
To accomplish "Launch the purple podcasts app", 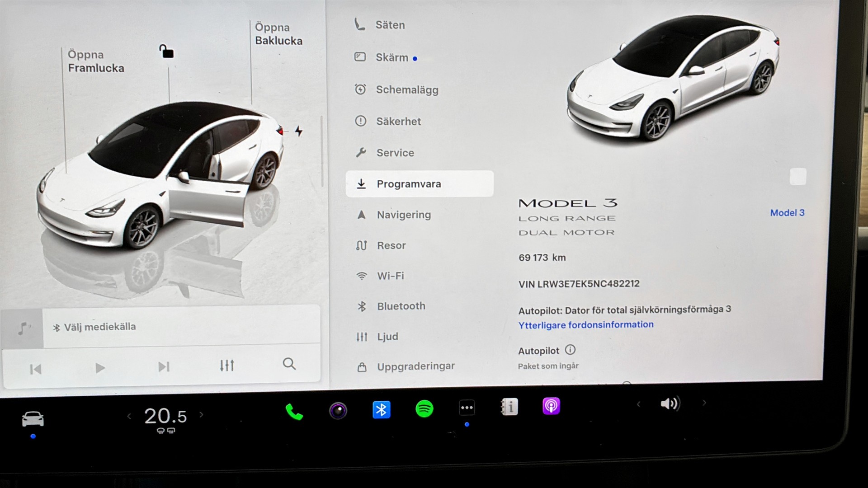I will point(551,406).
